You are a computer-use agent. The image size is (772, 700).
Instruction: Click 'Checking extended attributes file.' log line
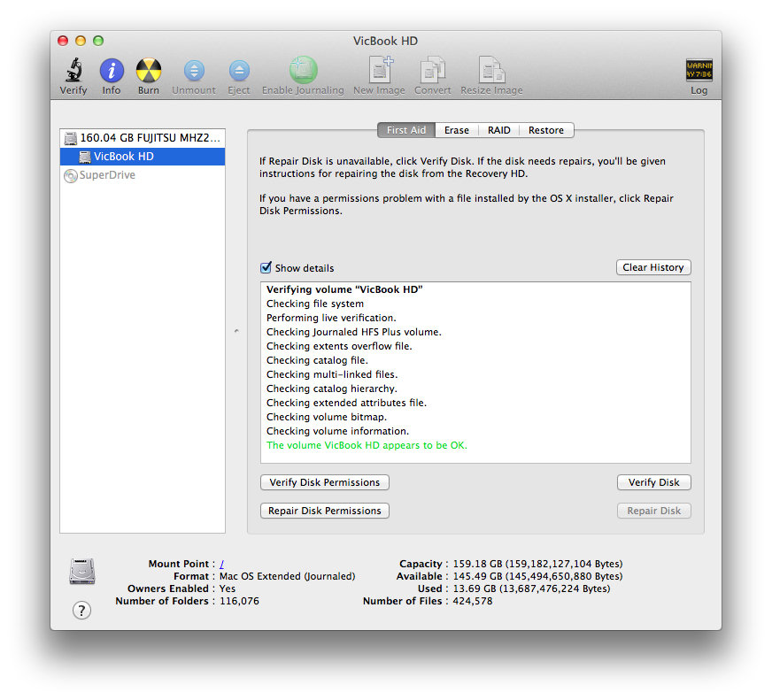(347, 404)
